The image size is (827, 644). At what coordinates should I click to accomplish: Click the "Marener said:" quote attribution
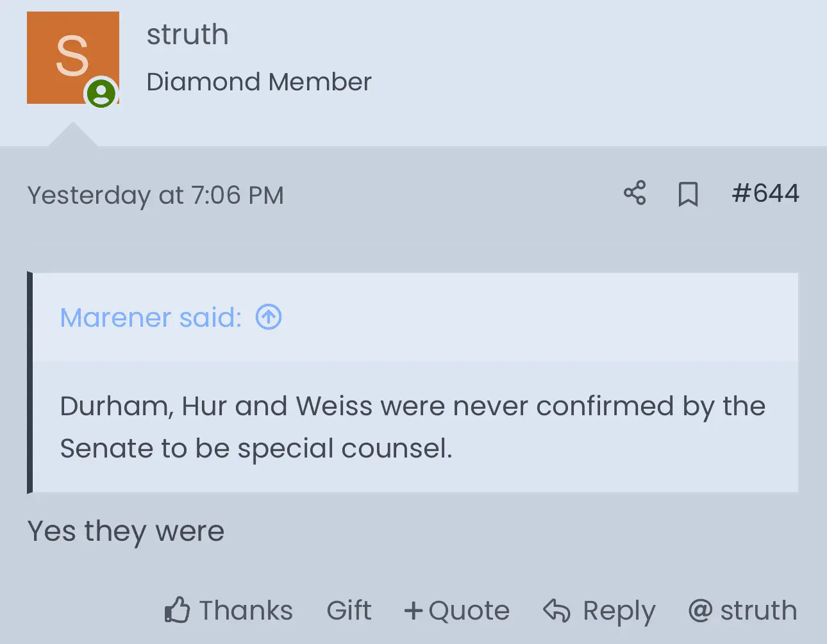151,317
